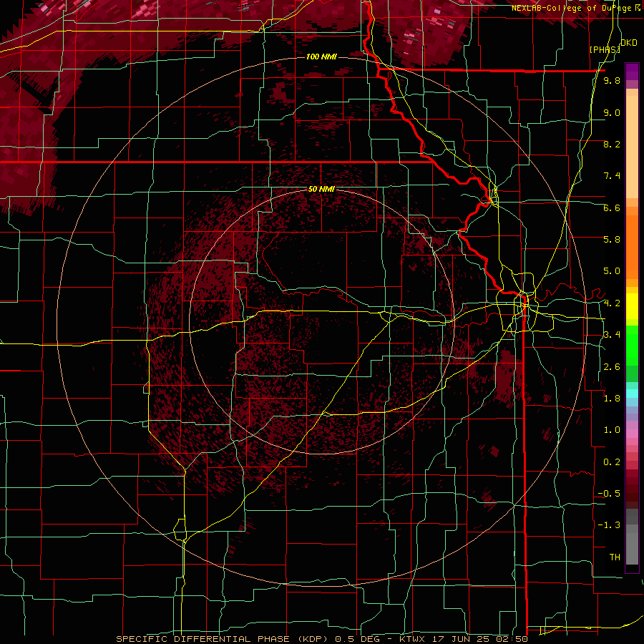644x644 pixels.
Task: Click the NEXLAB-College of DuPage label
Action: [x=573, y=8]
